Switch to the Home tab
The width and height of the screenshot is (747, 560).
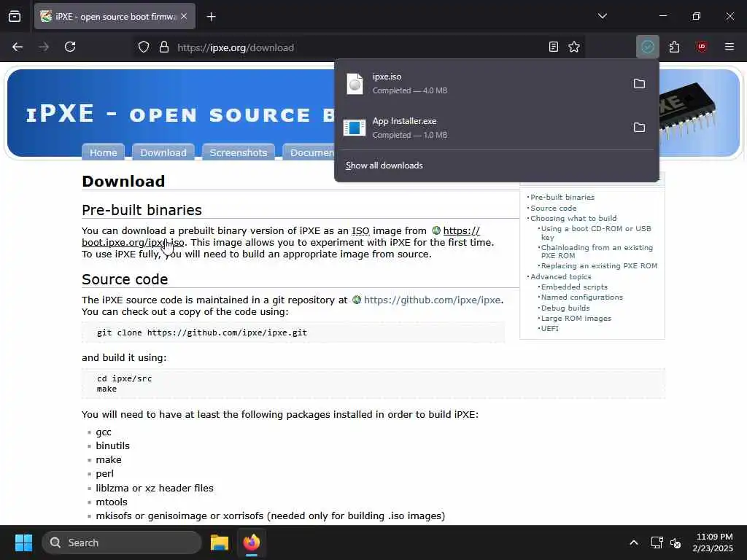[104, 152]
